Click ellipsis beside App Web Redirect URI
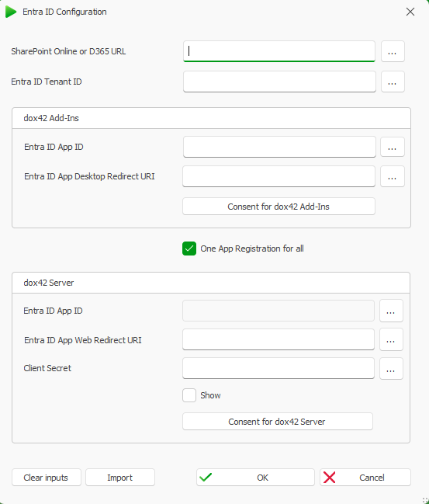This screenshot has height=504, width=429. coord(391,339)
